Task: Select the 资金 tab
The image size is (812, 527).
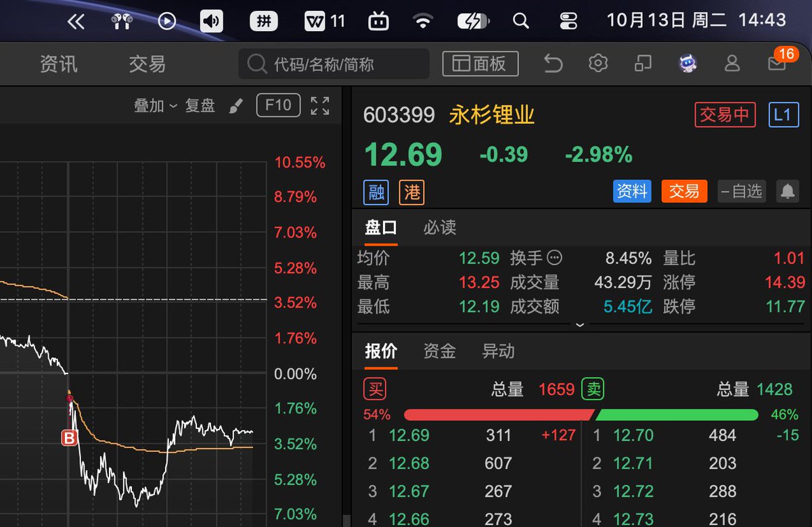Action: pos(440,351)
